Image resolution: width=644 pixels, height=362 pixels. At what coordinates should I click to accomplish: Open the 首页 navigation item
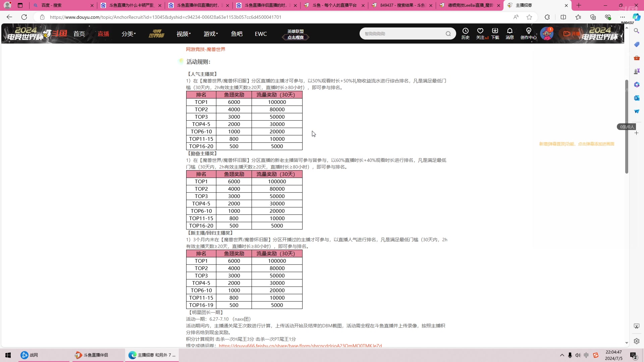point(79,34)
